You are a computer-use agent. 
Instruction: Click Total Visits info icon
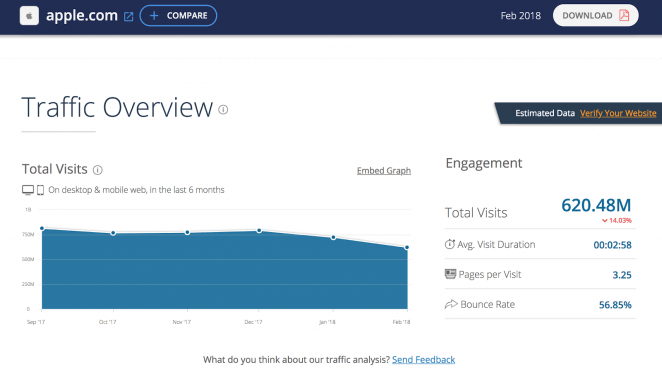(x=98, y=170)
